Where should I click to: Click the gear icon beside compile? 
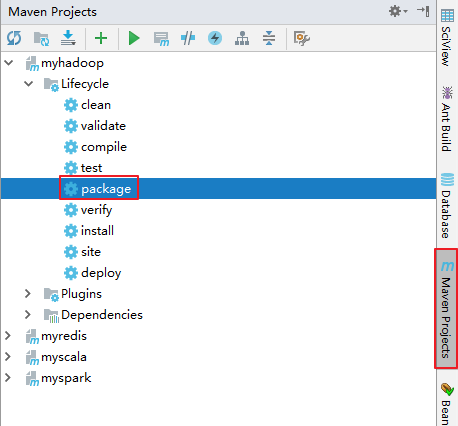tap(71, 147)
